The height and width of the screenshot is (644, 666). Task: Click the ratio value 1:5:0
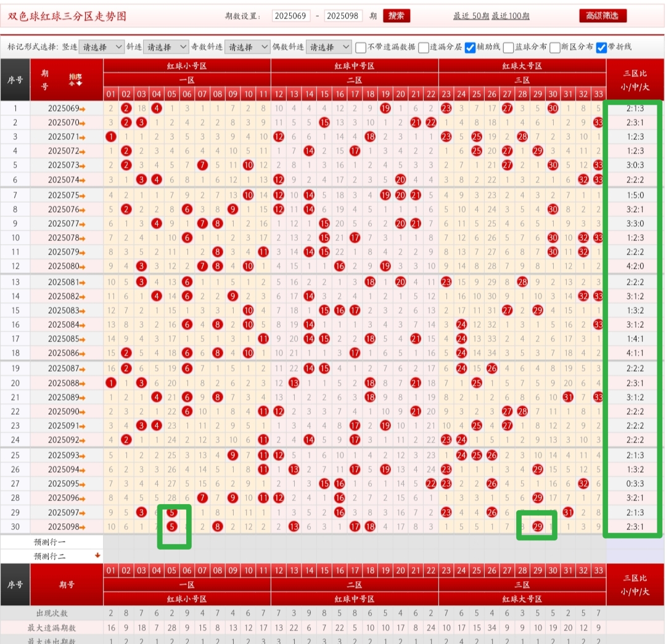click(x=635, y=195)
